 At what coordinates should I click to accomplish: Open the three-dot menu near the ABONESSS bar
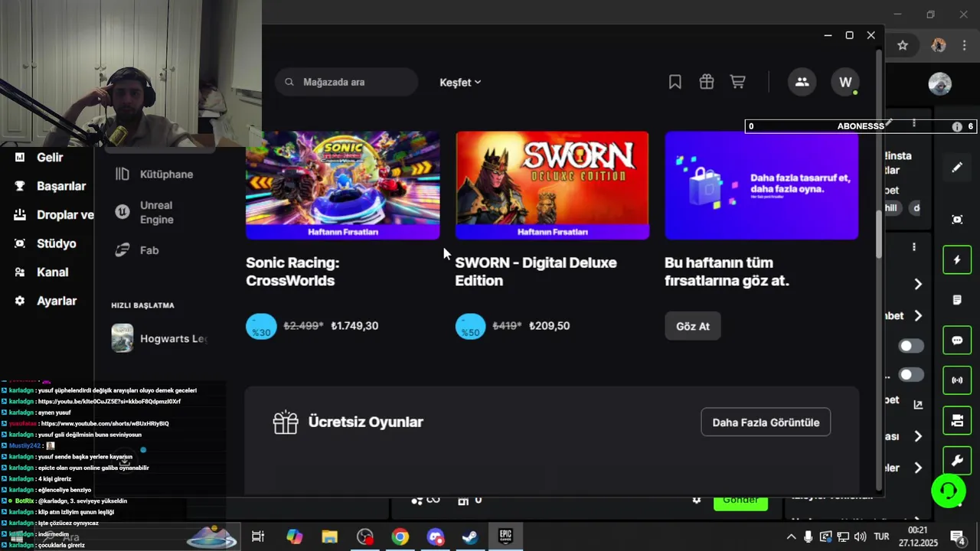(x=913, y=124)
